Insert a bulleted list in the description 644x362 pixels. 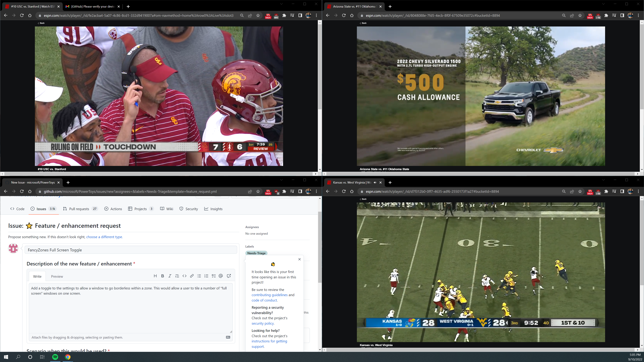[199, 276]
